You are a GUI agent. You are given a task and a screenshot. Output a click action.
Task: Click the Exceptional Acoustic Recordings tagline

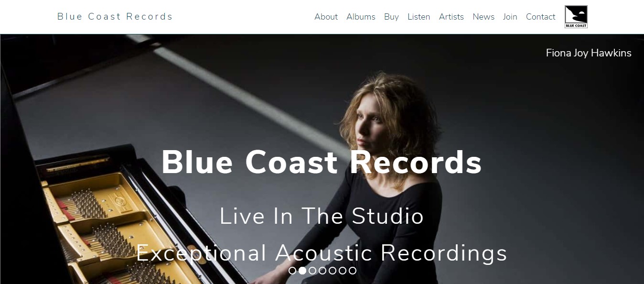click(322, 253)
